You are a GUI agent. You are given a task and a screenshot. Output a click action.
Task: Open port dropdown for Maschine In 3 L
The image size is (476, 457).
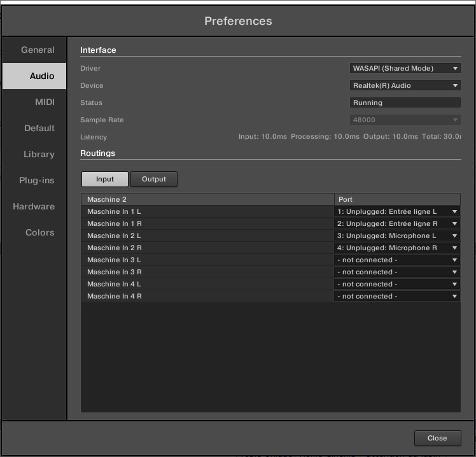(x=397, y=260)
